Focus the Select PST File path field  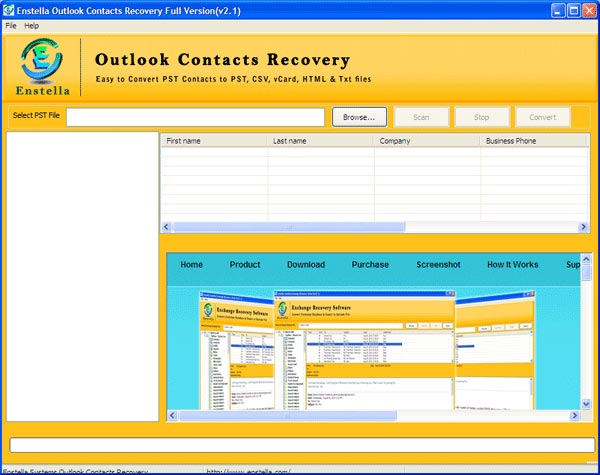coord(195,117)
